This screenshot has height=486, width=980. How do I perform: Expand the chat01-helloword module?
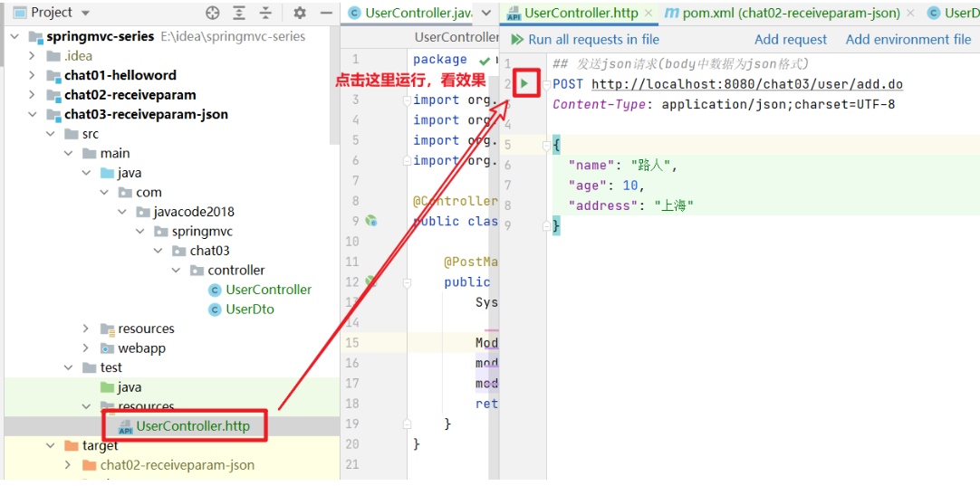click(34, 75)
